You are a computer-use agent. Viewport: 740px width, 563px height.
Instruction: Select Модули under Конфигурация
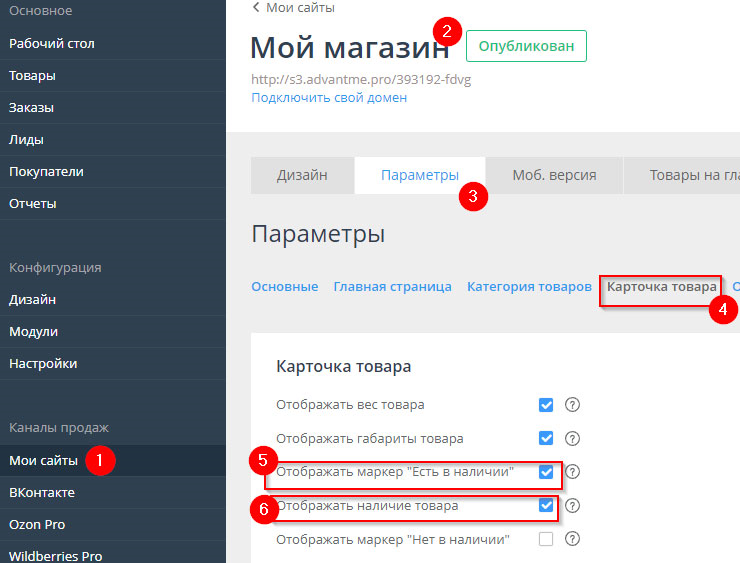click(x=33, y=332)
